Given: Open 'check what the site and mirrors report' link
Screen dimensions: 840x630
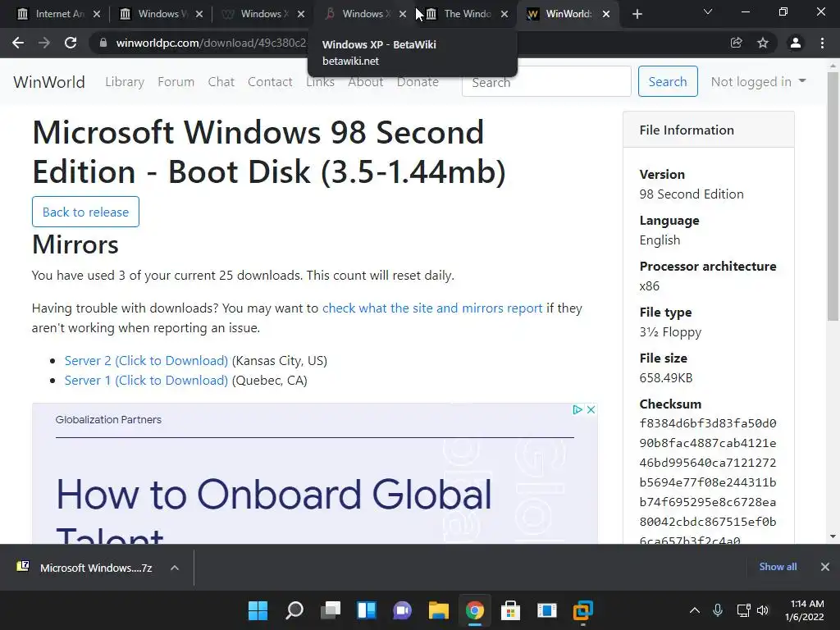Looking at the screenshot, I should click(x=432, y=308).
